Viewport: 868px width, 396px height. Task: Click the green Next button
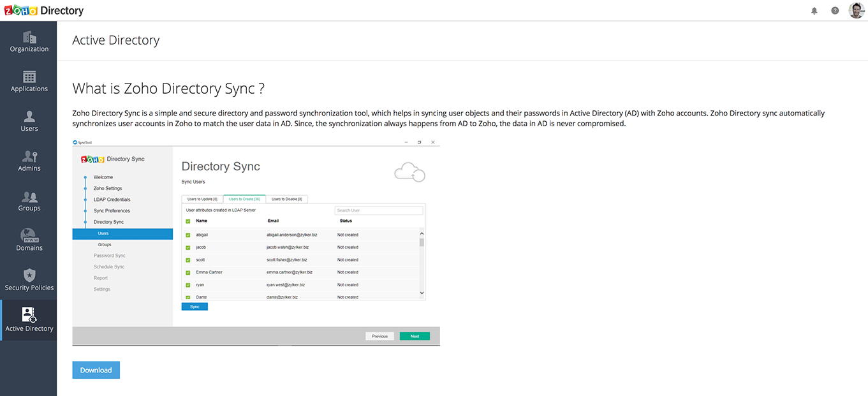(415, 336)
